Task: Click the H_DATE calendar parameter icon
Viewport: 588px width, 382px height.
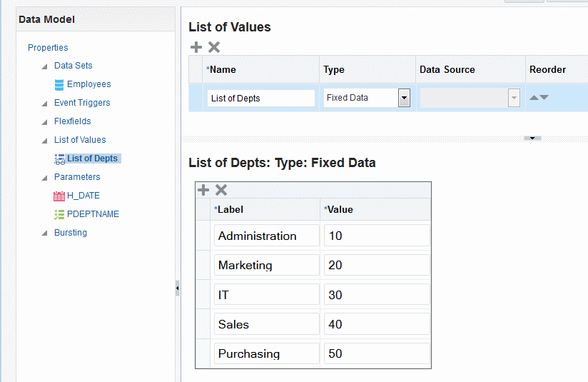Action: [x=59, y=196]
